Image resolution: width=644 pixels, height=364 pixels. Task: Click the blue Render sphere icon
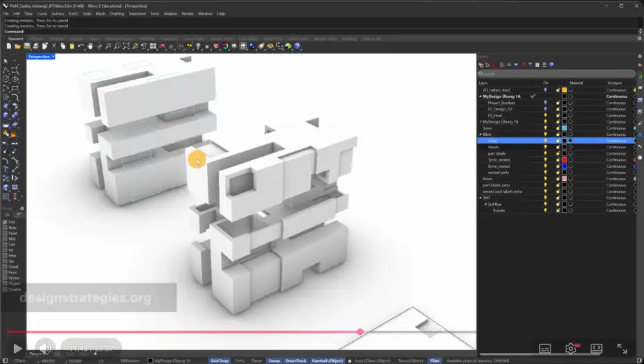click(x=252, y=46)
